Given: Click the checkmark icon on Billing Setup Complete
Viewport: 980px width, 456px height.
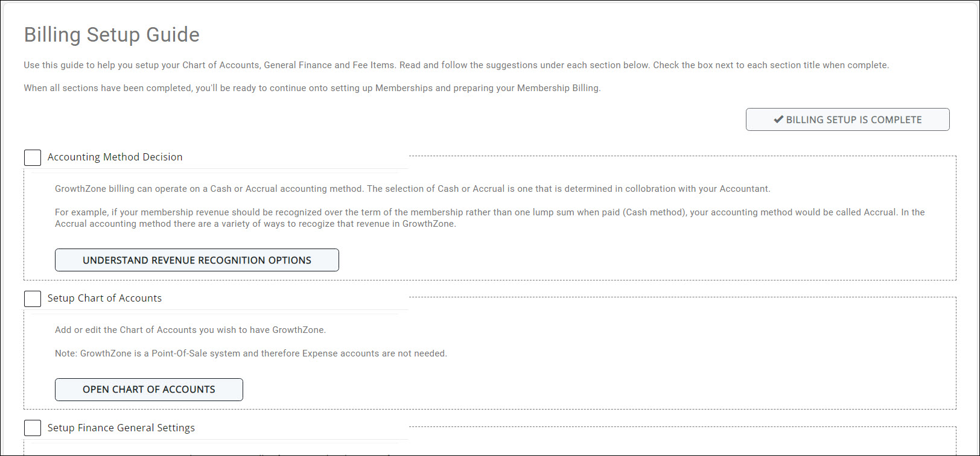Looking at the screenshot, I should (x=778, y=119).
